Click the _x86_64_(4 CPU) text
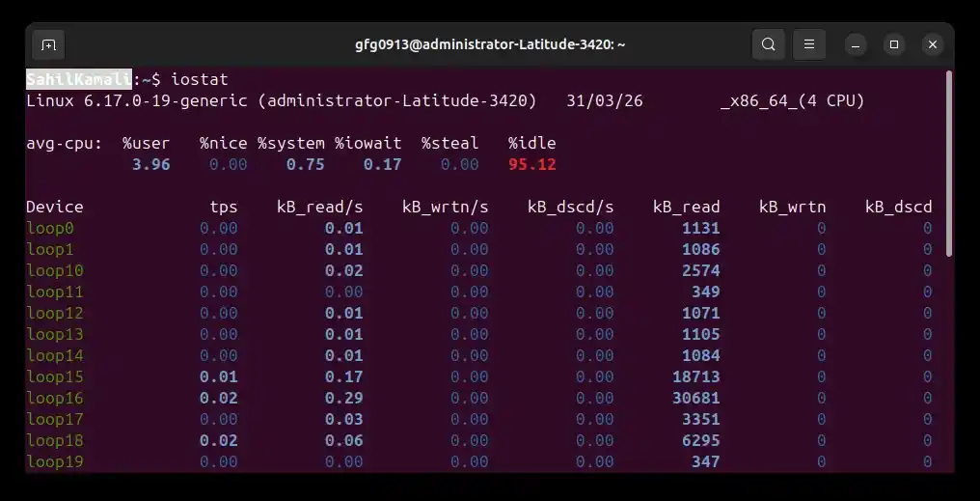This screenshot has height=501, width=980. point(793,101)
